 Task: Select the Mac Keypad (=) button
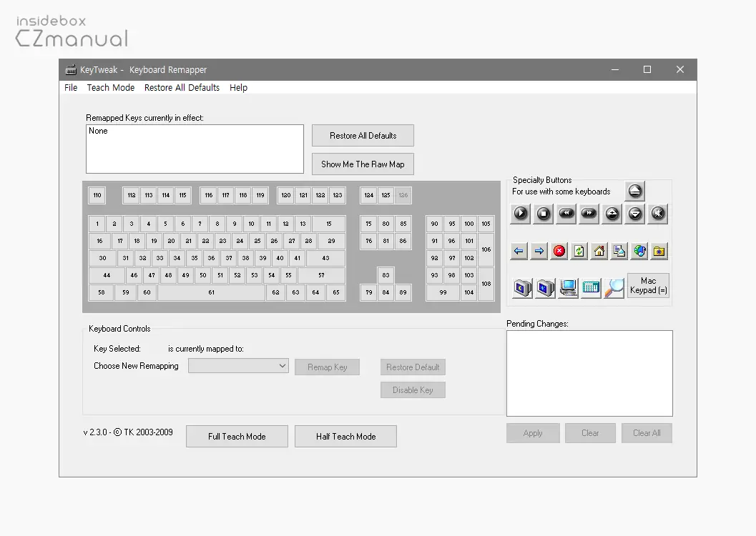[648, 287]
